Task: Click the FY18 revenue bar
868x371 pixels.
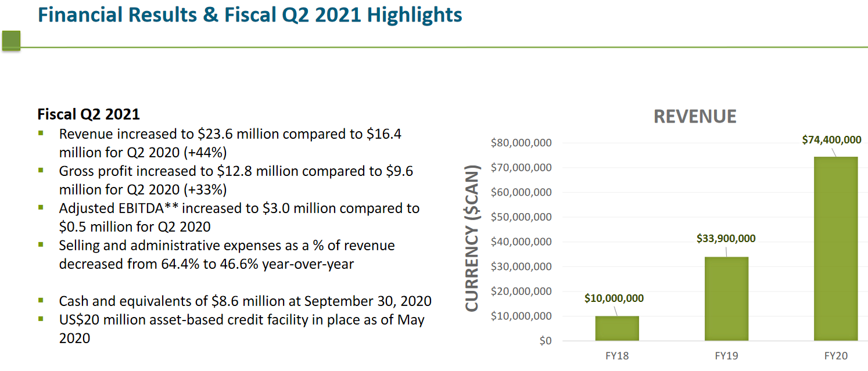Action: (617, 329)
